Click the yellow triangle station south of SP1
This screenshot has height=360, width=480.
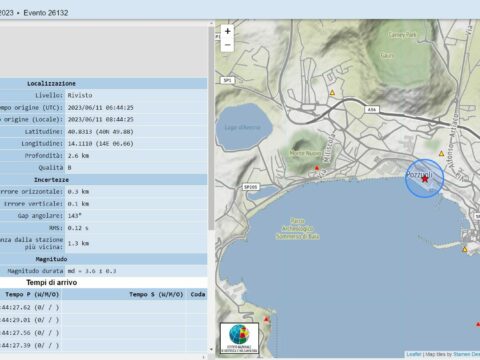point(332,93)
